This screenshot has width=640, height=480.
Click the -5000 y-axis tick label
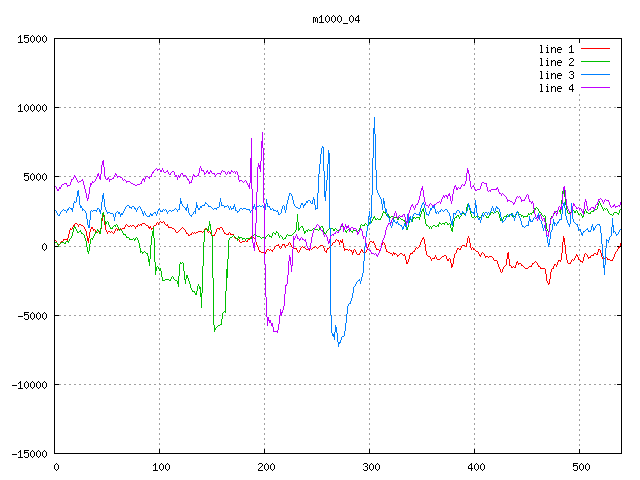click(32, 316)
